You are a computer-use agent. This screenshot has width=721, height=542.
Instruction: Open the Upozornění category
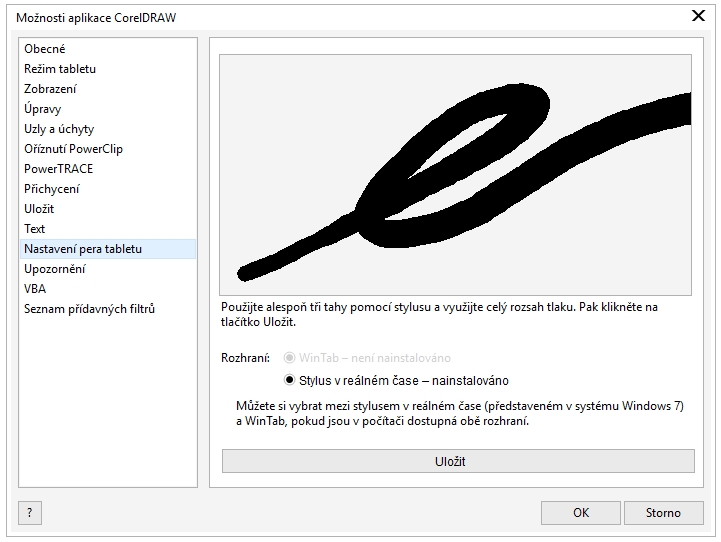coord(55,269)
